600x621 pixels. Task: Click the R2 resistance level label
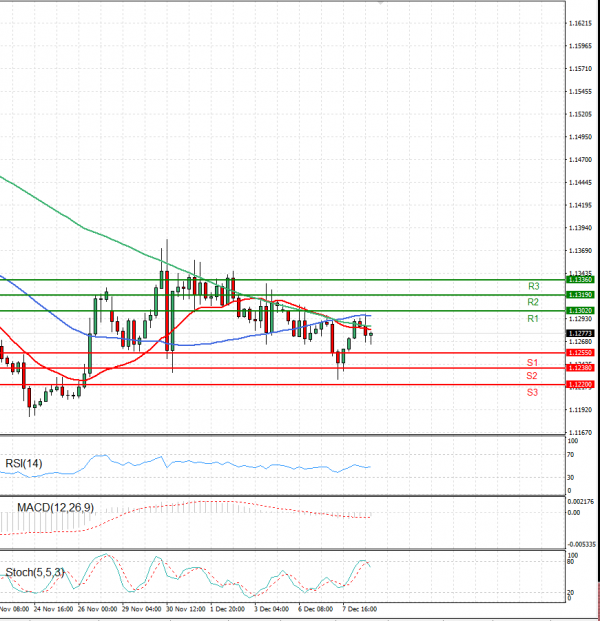point(533,302)
